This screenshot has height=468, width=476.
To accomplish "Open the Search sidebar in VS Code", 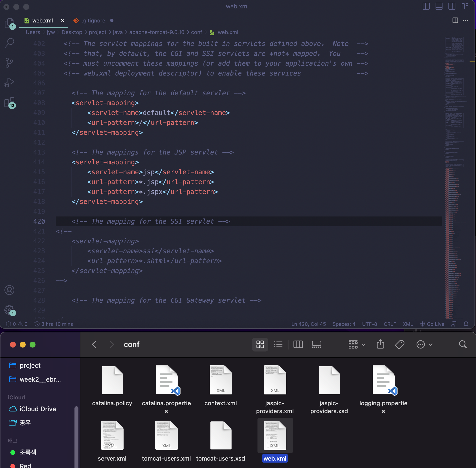I will (x=10, y=43).
